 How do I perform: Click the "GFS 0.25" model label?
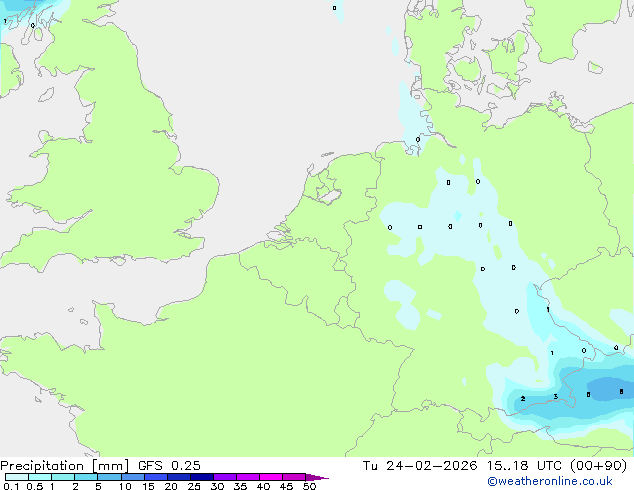coord(169,466)
